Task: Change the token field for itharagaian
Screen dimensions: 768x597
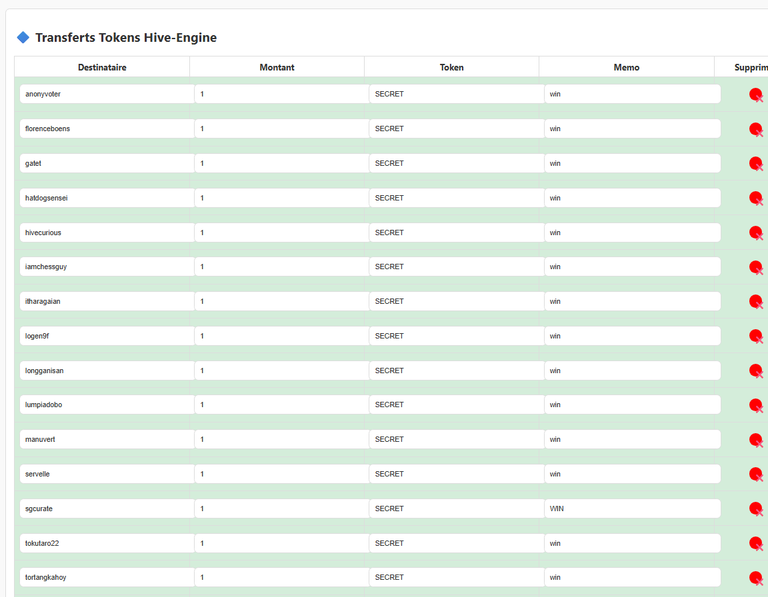Action: coord(457,301)
